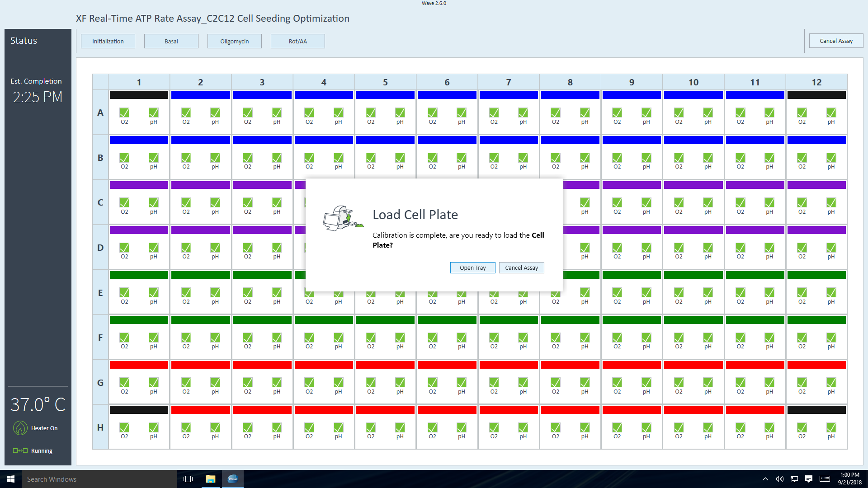The width and height of the screenshot is (868, 488).
Task: Click Open Tray in the dialog
Action: (x=472, y=267)
